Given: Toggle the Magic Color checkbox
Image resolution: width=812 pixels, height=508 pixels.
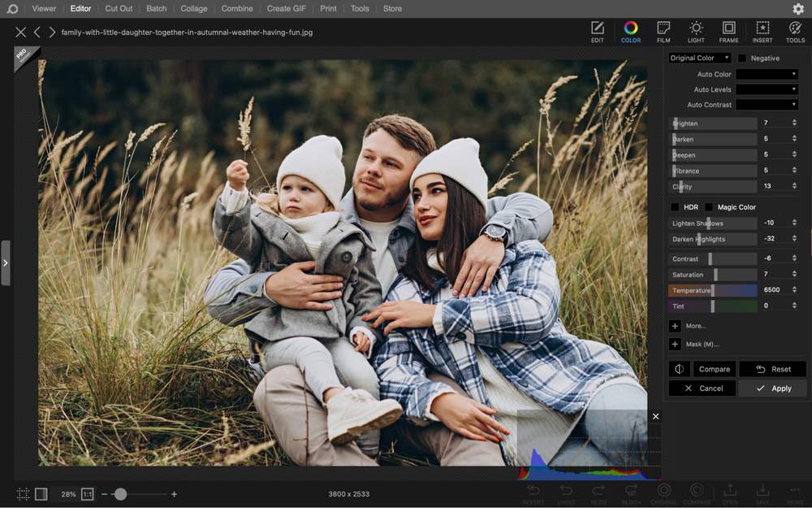Looking at the screenshot, I should click(x=709, y=207).
